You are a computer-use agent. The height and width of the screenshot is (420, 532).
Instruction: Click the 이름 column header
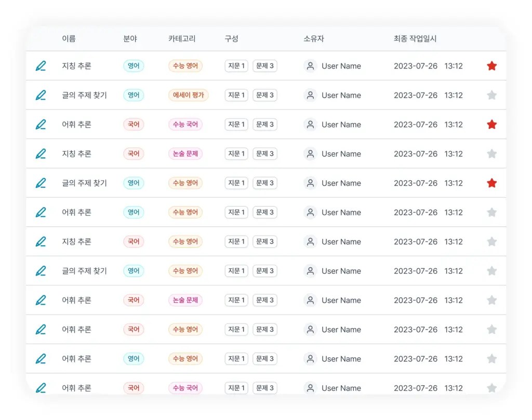[x=69, y=39]
